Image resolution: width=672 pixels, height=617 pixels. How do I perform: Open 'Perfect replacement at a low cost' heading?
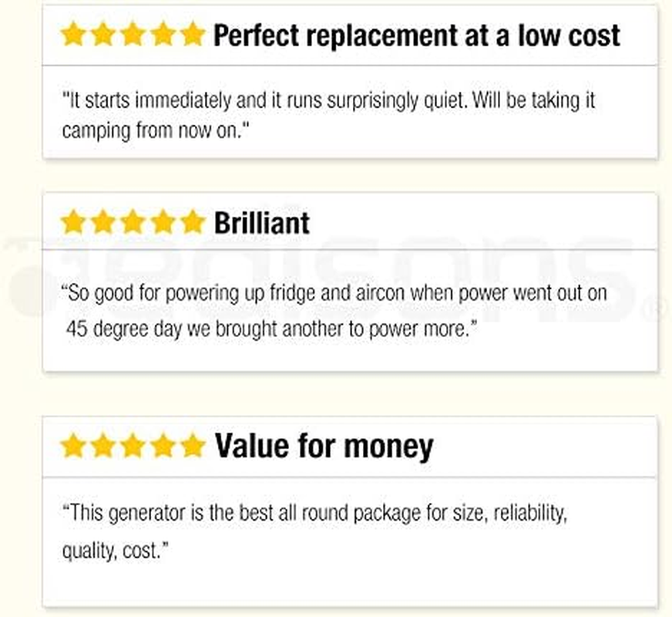click(x=416, y=35)
